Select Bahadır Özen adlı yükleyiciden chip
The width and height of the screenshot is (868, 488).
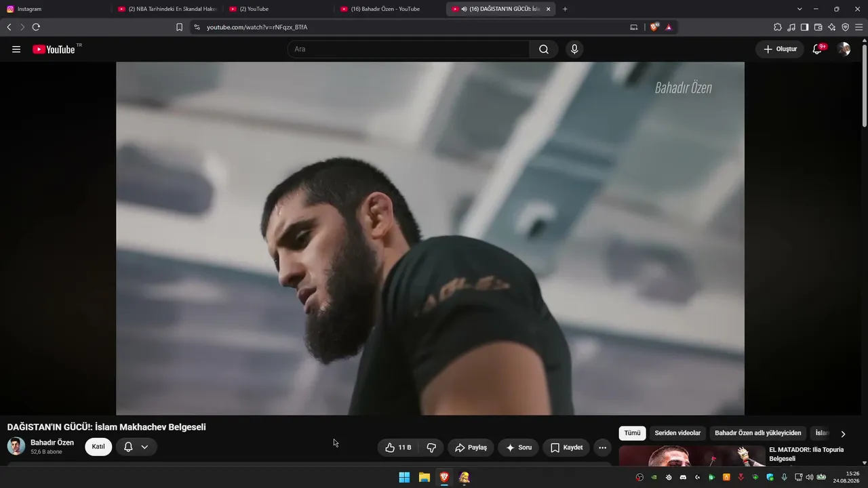(x=758, y=433)
